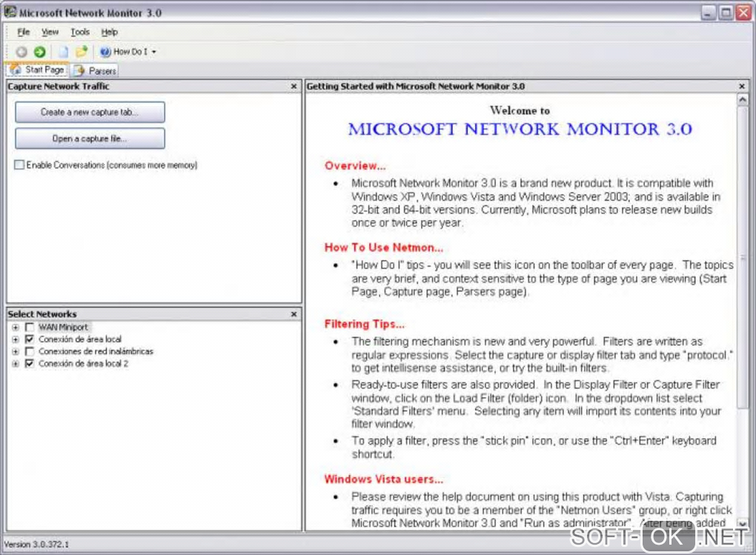
Task: Open the Help menu
Action: [110, 32]
